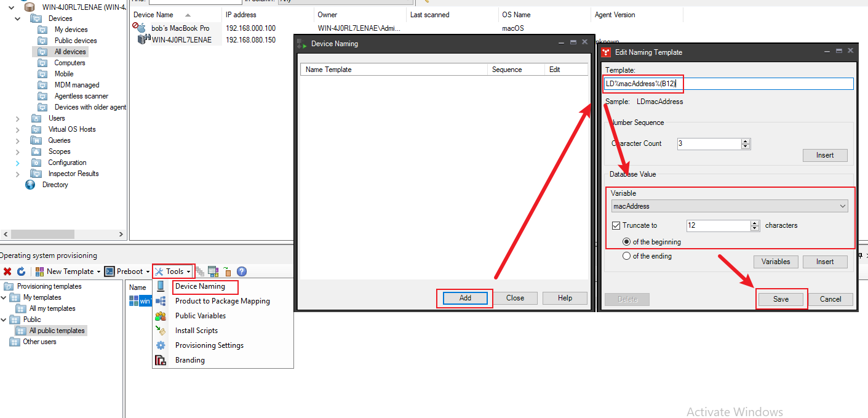Click the Directory globe icon in tree
The height and width of the screenshot is (418, 868).
pyautogui.click(x=30, y=185)
